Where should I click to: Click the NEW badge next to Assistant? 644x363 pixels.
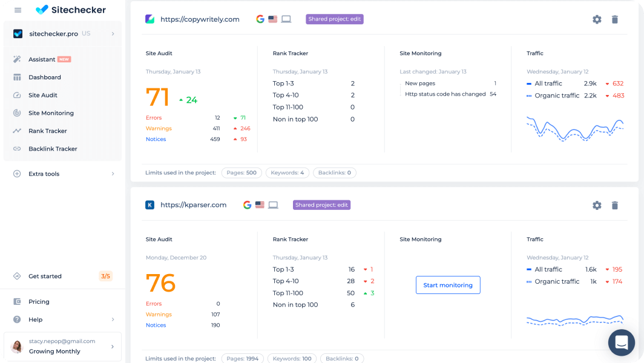point(64,59)
